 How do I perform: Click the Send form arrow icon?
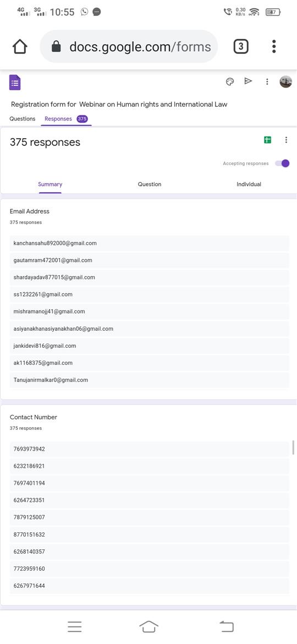click(x=248, y=81)
